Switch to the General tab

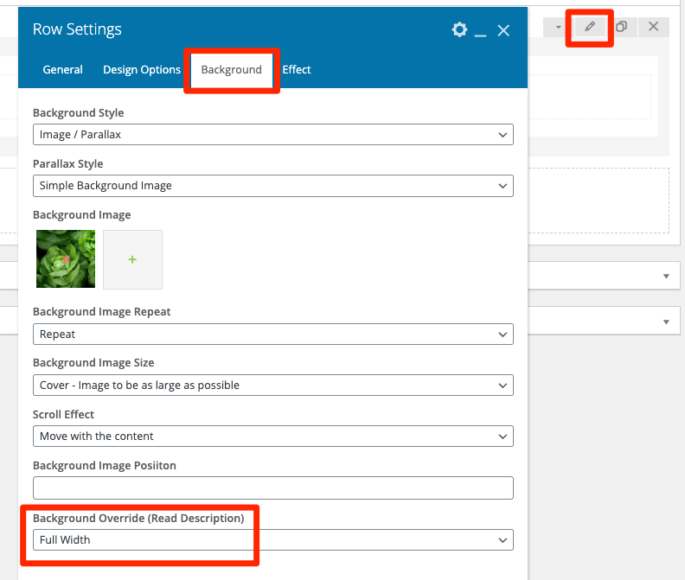pyautogui.click(x=62, y=70)
